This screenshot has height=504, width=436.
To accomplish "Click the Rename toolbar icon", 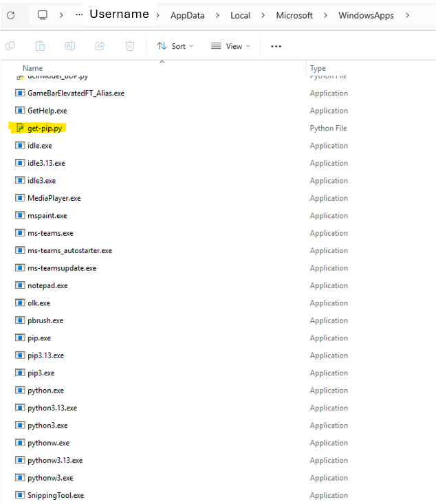I will point(70,46).
